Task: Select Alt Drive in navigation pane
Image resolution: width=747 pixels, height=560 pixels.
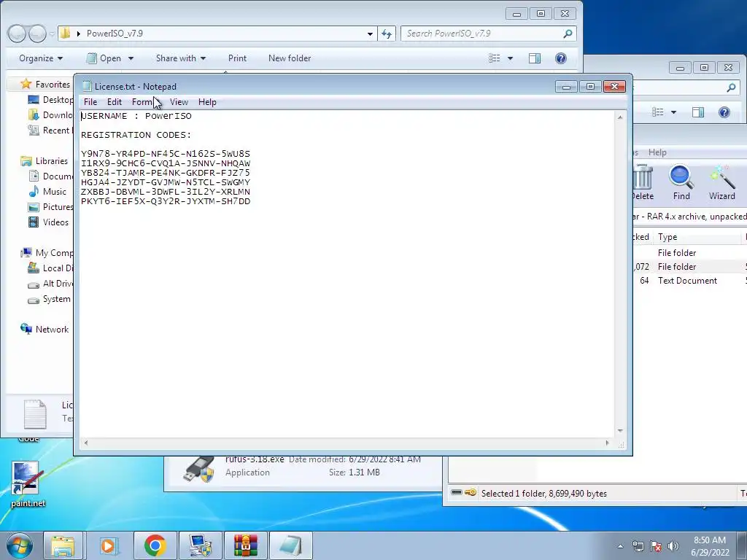Action: [50, 284]
